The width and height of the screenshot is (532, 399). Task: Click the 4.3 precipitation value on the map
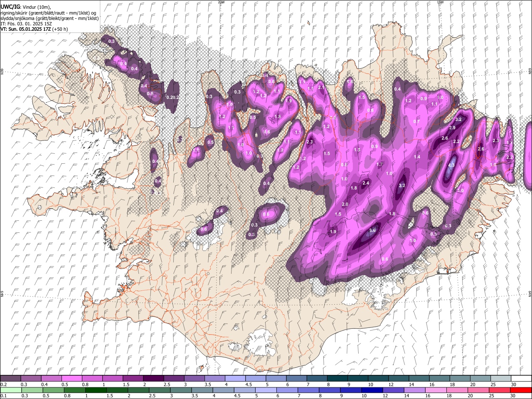tap(452, 165)
